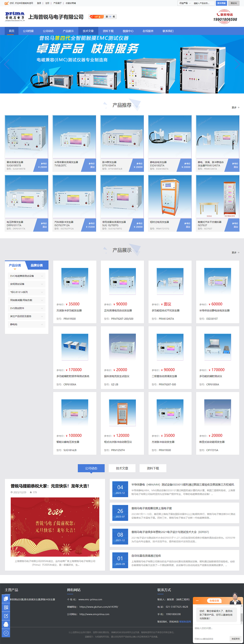Screen dimensions: 244x644
Task: Switch to the 品牌分类 tab
Action: 37,265
